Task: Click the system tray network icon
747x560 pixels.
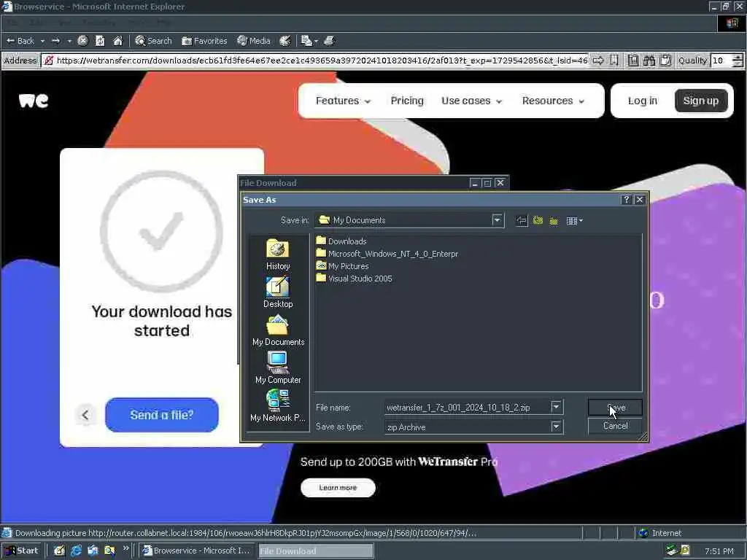Action: (x=672, y=551)
